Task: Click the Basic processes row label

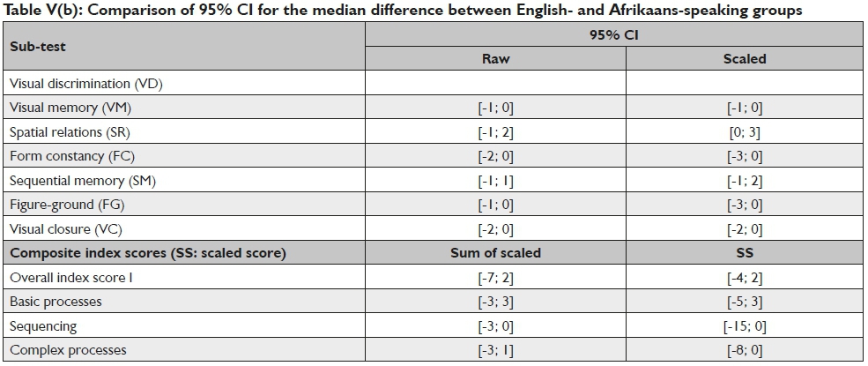Action: (56, 302)
